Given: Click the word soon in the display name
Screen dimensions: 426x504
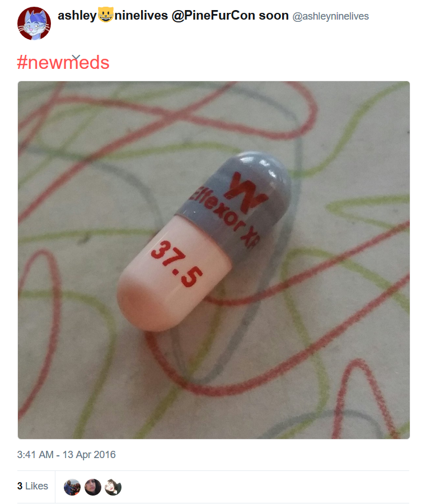Looking at the screenshot, I should tap(274, 16).
